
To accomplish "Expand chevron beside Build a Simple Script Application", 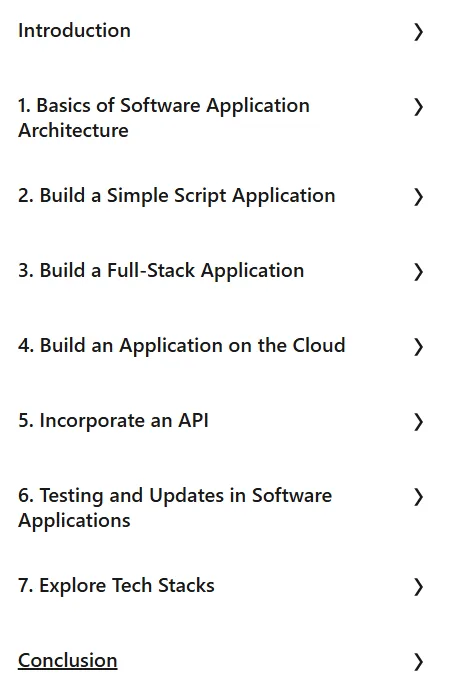I will 418,197.
